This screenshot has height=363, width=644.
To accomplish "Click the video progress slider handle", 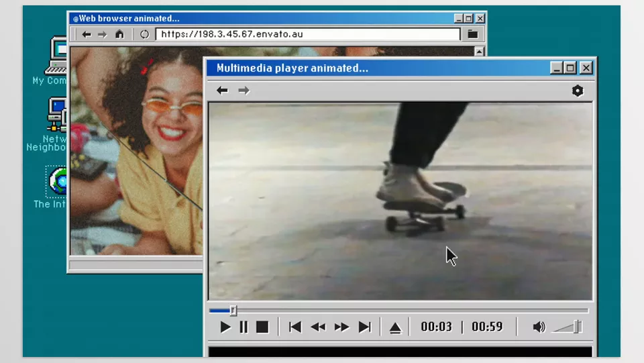I will (233, 311).
